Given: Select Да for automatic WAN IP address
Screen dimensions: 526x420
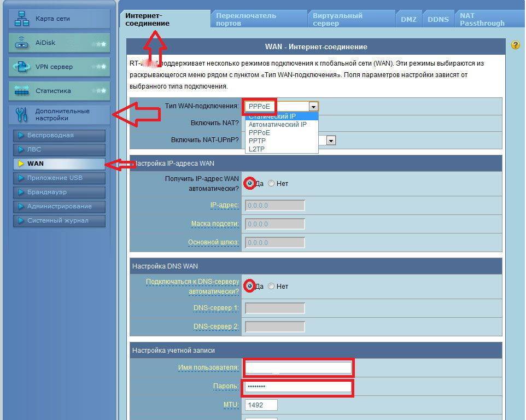Looking at the screenshot, I should click(249, 184).
